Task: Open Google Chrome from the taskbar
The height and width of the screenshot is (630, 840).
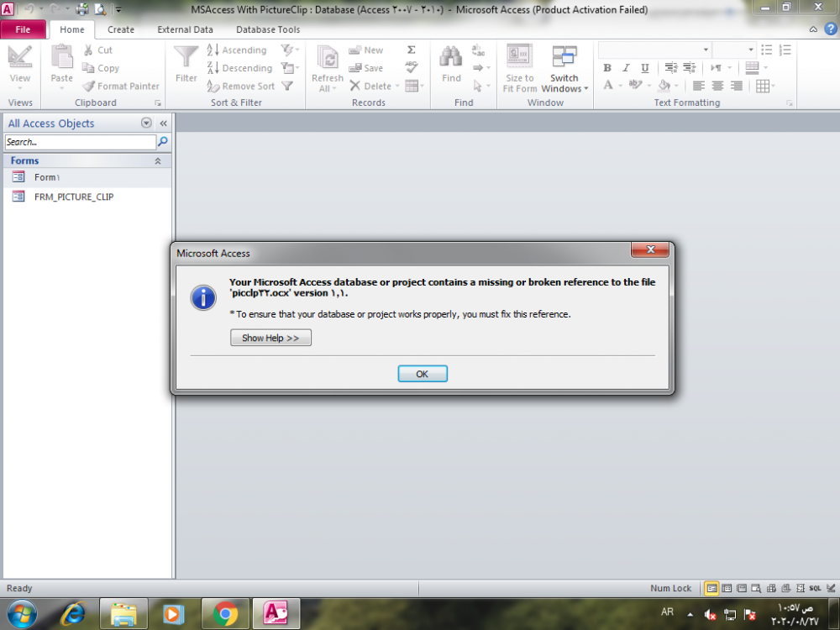Action: [x=225, y=613]
